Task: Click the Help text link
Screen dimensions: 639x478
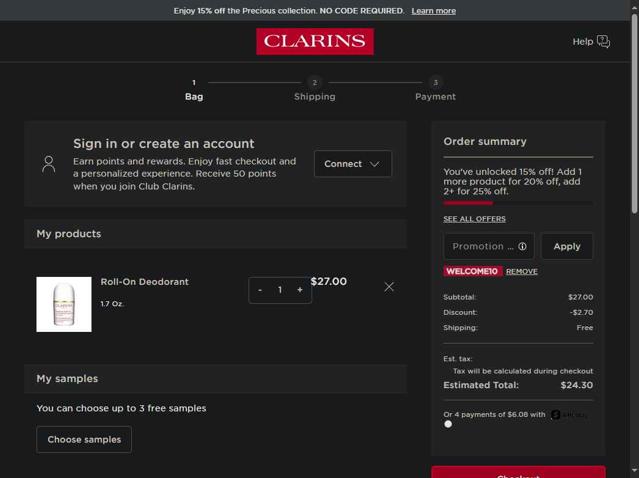Action: (583, 42)
